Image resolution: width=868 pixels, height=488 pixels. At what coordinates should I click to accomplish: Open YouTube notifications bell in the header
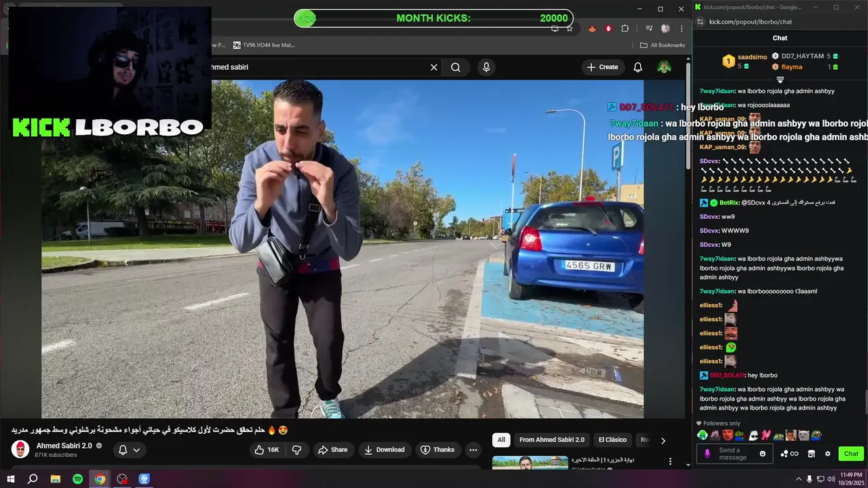tap(637, 67)
